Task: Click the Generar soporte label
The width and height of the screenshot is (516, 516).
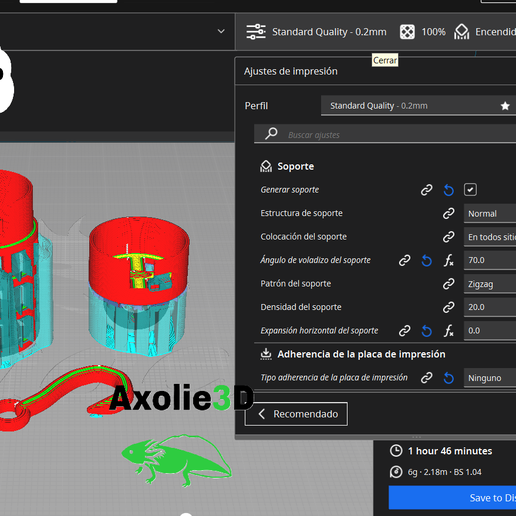Action: point(290,190)
